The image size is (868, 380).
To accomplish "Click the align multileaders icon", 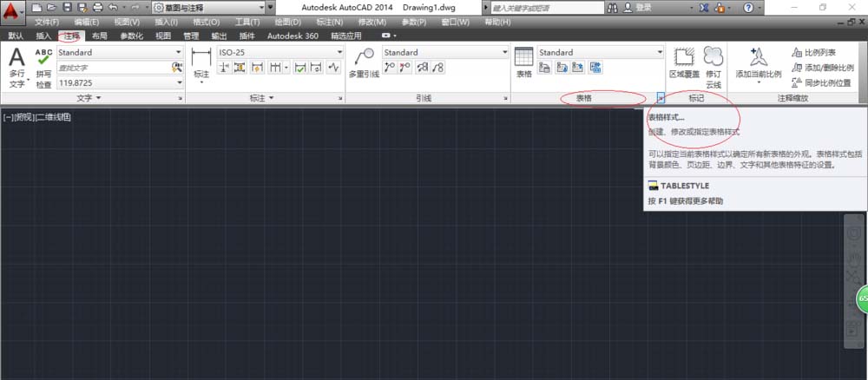I will (x=423, y=68).
